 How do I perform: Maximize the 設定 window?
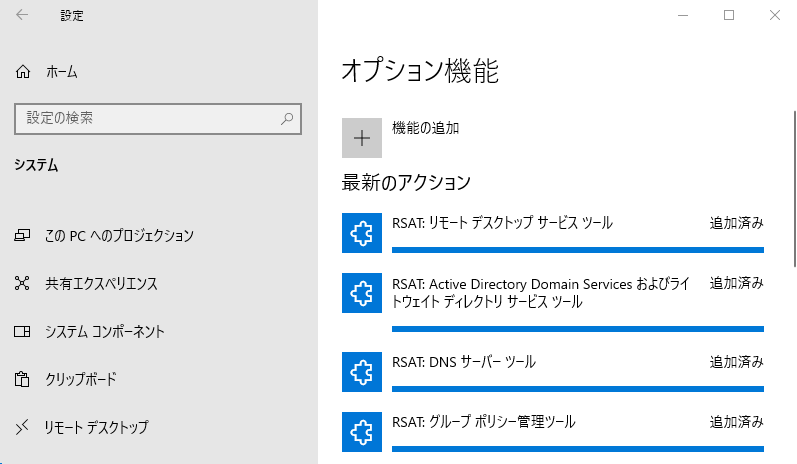click(729, 15)
